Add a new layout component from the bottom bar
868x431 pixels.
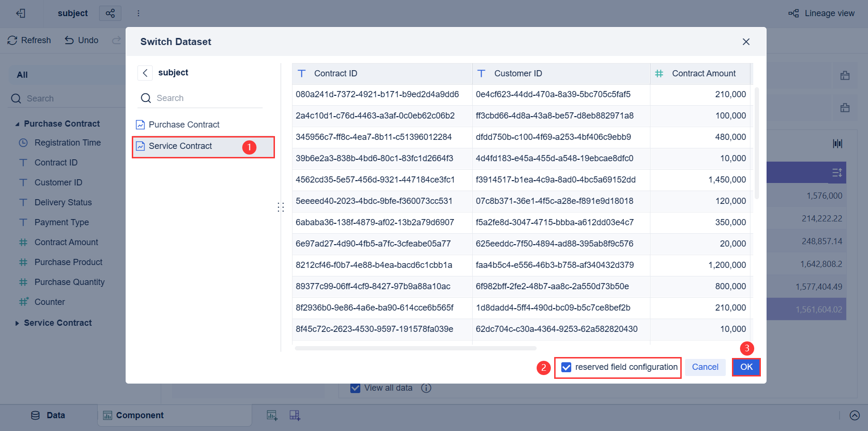click(x=295, y=415)
